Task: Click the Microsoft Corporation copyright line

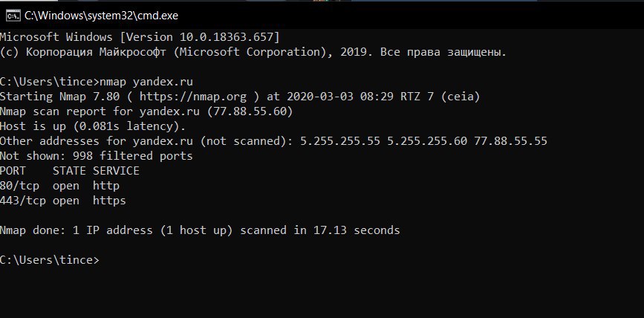Action: [x=253, y=52]
